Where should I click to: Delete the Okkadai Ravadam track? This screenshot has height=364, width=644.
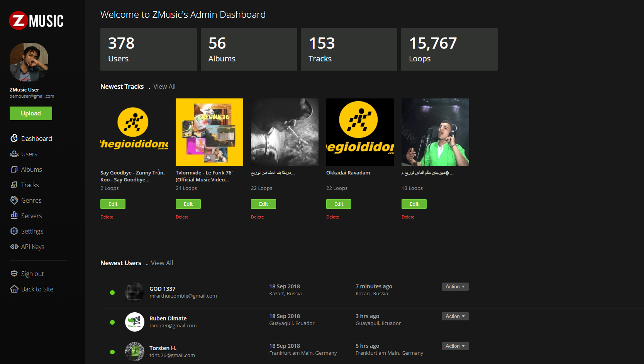coord(333,217)
